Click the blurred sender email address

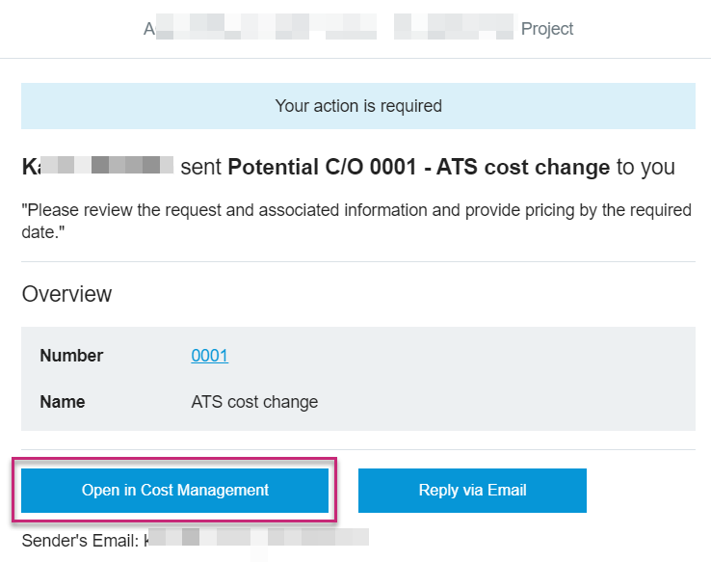pyautogui.click(x=258, y=540)
